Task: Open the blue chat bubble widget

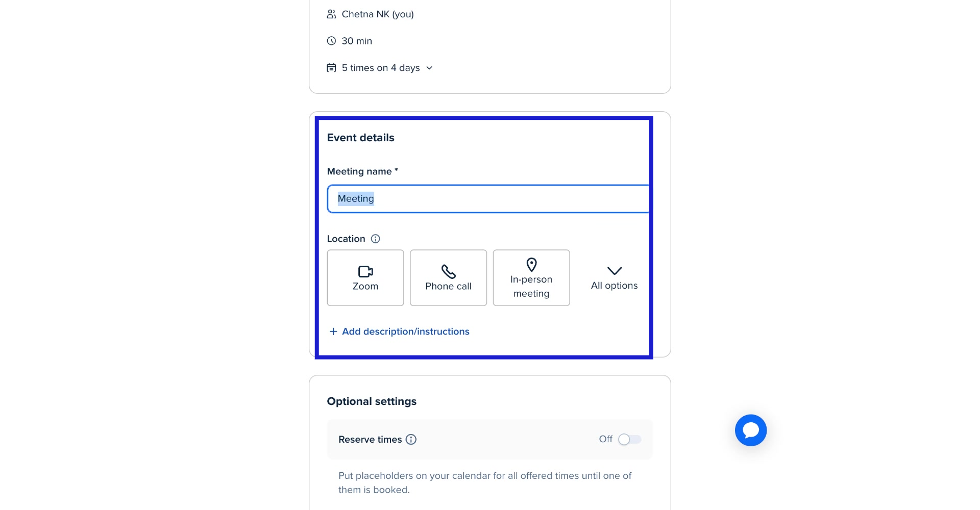Action: point(750,430)
